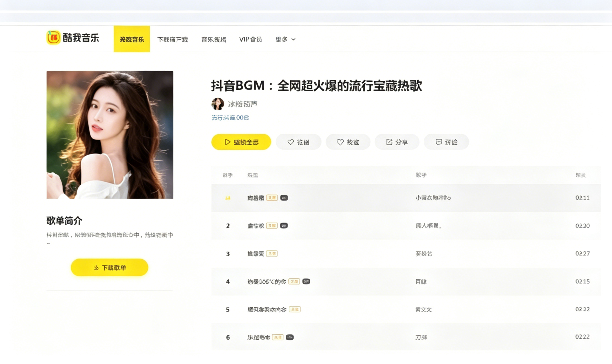The width and height of the screenshot is (612, 364).
Task: Click track number 2
Action: click(x=228, y=226)
